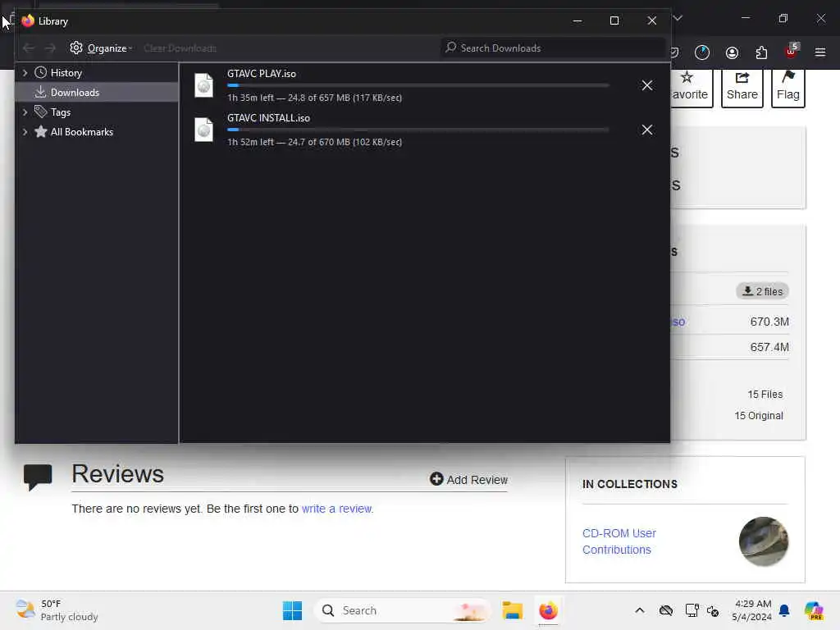The image size is (840, 630).
Task: Open the uBlock Origin extension icon
Action: point(792,52)
